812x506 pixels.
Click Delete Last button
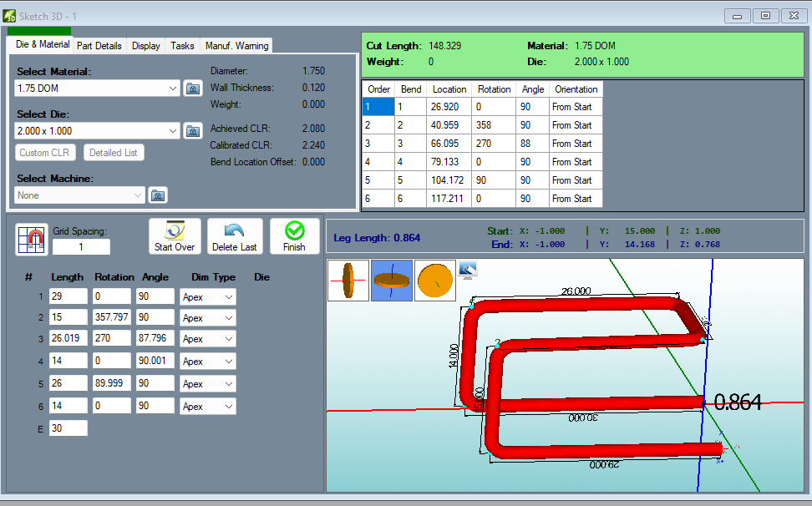(x=235, y=236)
